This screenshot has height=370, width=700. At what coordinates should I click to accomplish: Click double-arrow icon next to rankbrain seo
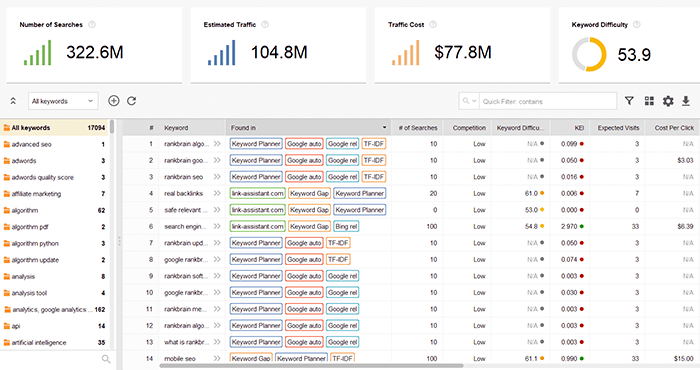[x=217, y=177]
